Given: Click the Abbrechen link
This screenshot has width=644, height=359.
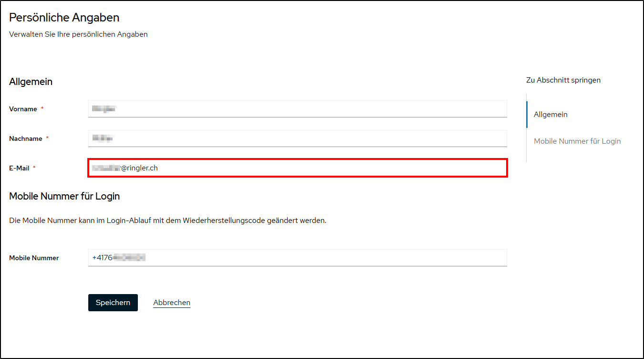Looking at the screenshot, I should [172, 303].
